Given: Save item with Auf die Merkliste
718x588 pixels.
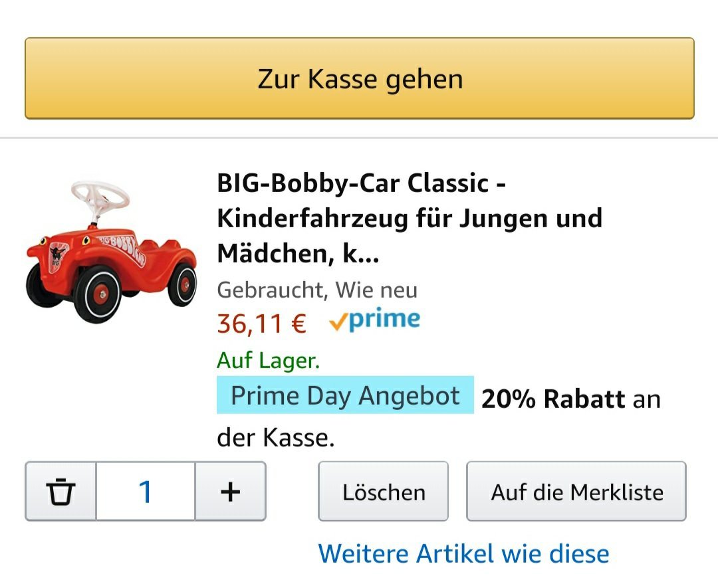Looking at the screenshot, I should point(576,492).
